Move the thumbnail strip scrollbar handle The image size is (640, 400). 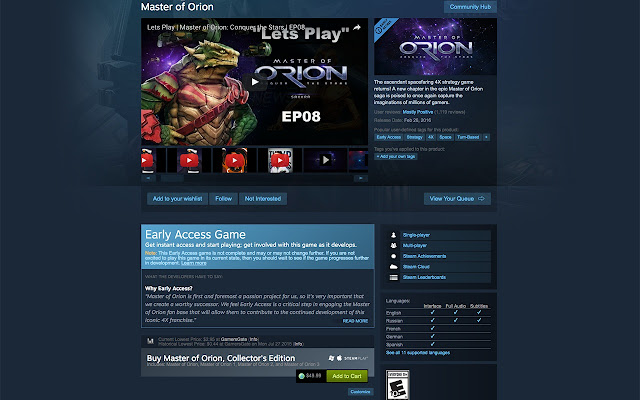pos(172,178)
